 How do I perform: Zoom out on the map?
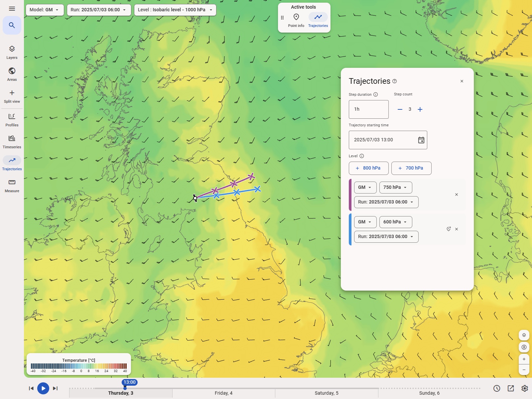tap(524, 370)
